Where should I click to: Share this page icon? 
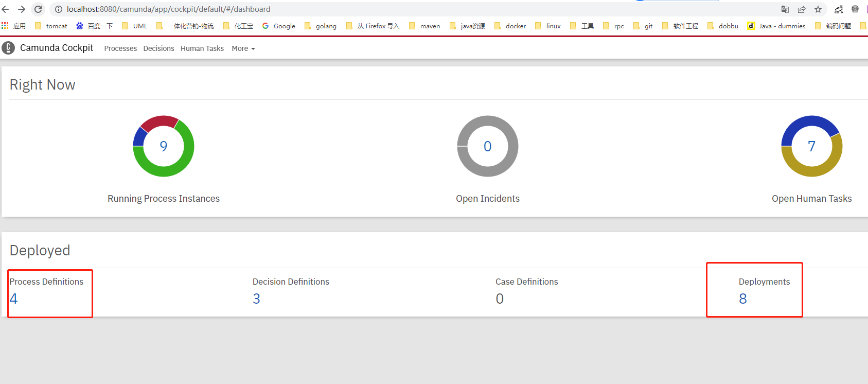802,9
